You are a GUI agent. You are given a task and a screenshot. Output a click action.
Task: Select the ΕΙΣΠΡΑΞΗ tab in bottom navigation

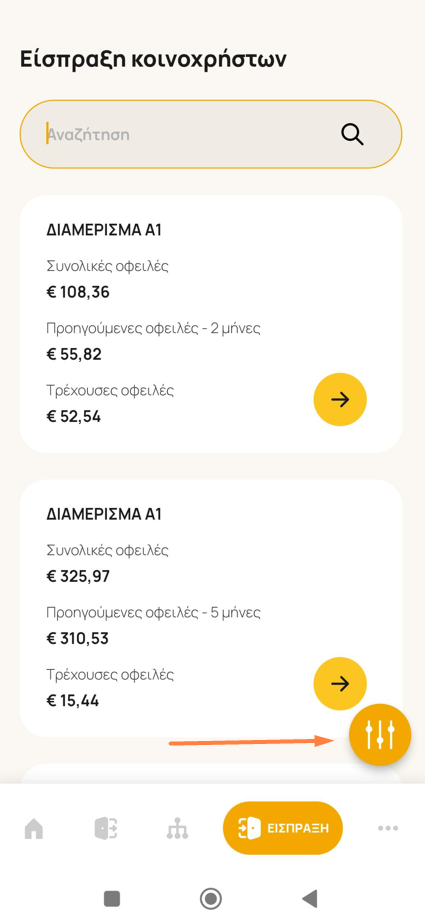click(283, 828)
